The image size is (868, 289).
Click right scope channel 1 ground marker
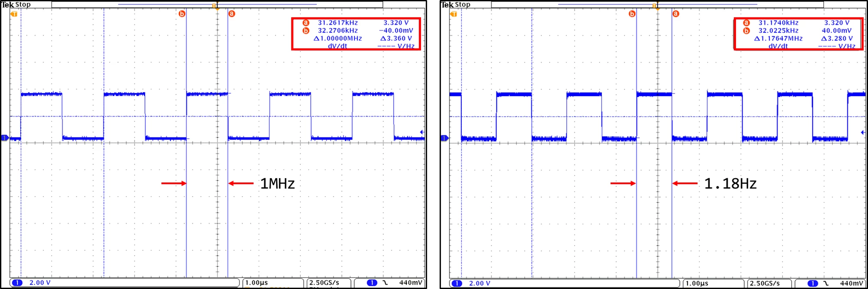[444, 138]
